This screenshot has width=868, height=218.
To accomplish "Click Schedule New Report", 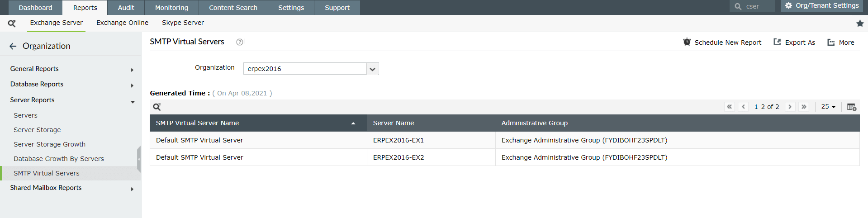I will click(x=722, y=43).
